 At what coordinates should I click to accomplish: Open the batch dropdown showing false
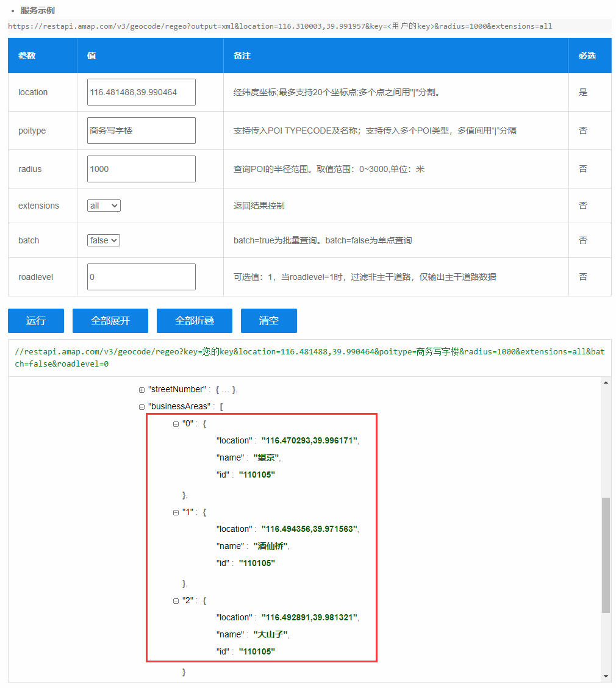point(103,240)
